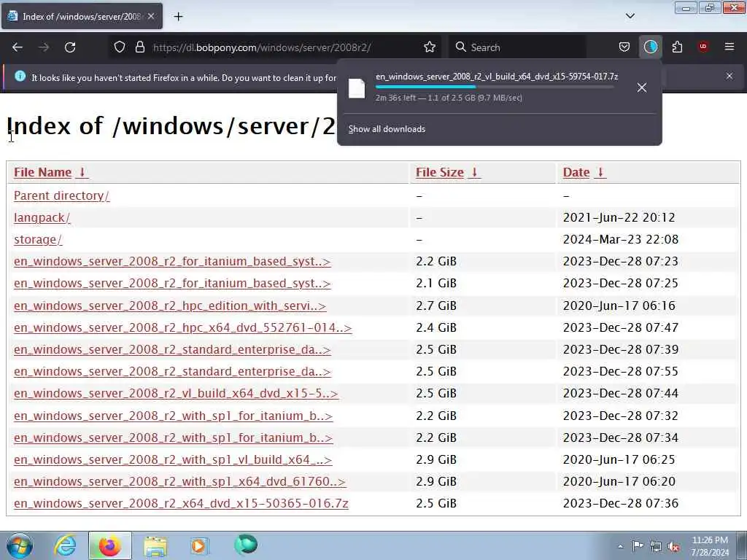Download standard_enterprise_da file dated 07:39
This screenshot has width=747, height=560.
click(172, 349)
